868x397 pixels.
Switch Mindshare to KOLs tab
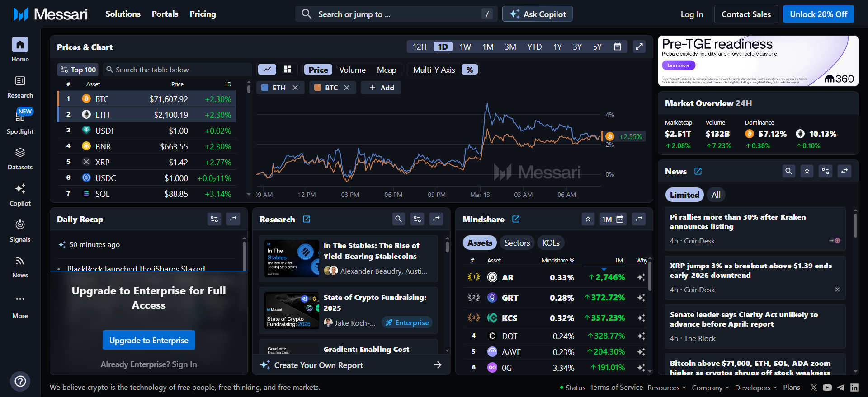tap(551, 243)
